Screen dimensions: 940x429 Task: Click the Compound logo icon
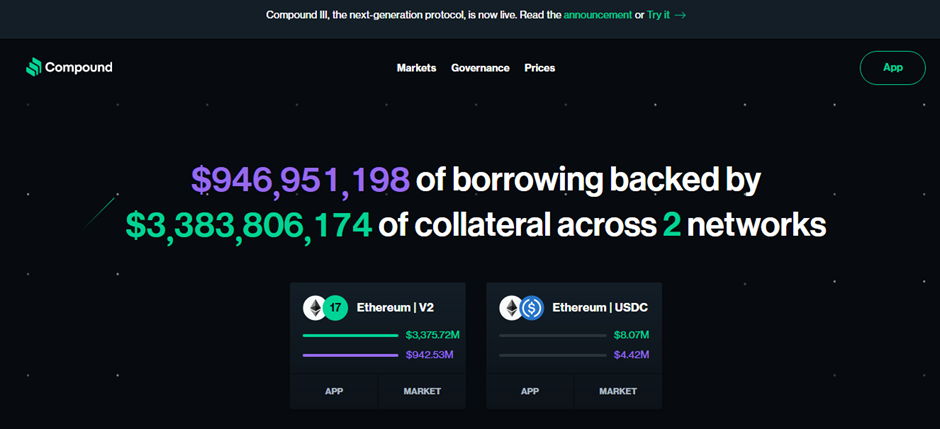34,67
